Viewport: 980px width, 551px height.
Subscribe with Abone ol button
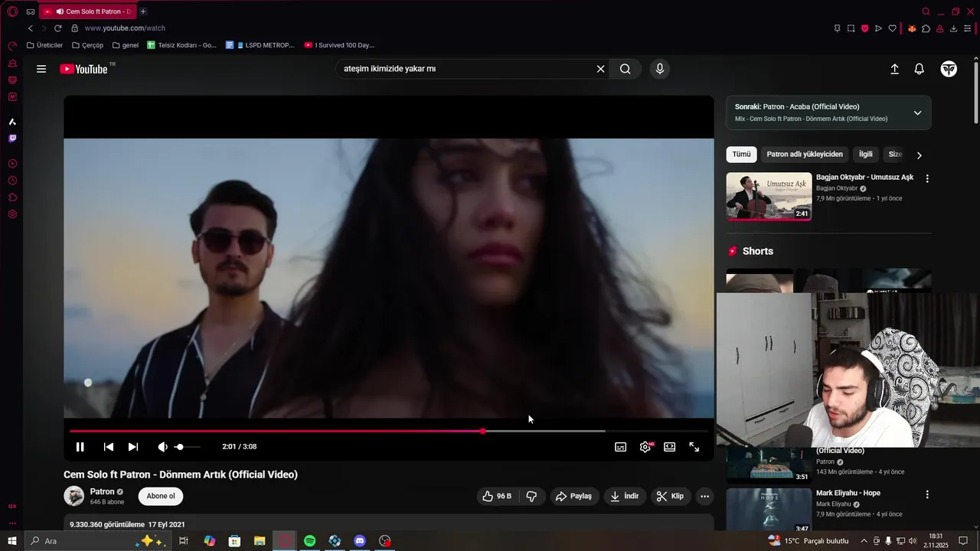pyautogui.click(x=161, y=496)
